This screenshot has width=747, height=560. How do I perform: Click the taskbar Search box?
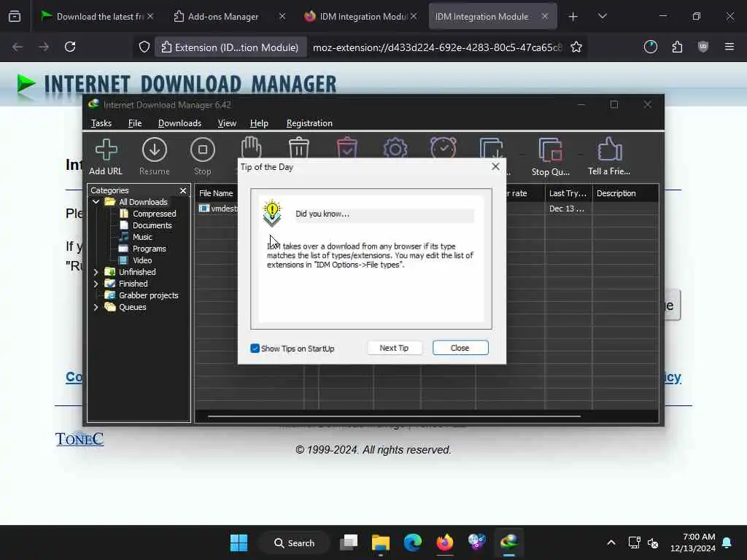click(x=295, y=542)
